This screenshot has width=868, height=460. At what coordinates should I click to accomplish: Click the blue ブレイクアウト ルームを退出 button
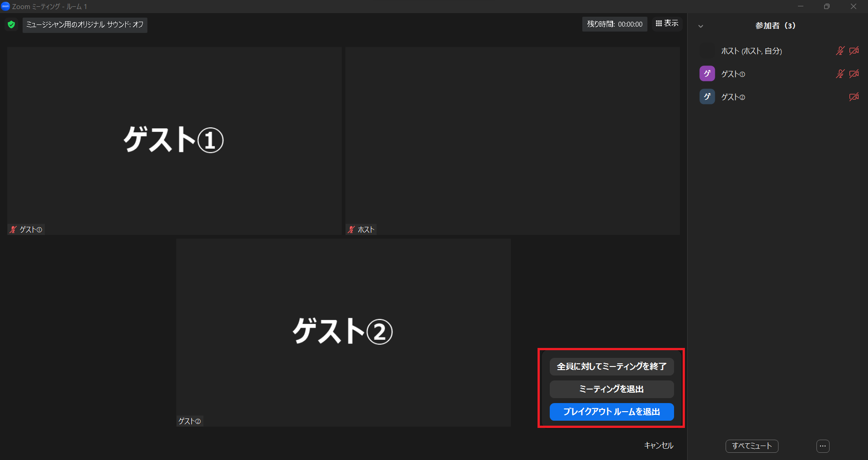(611, 412)
